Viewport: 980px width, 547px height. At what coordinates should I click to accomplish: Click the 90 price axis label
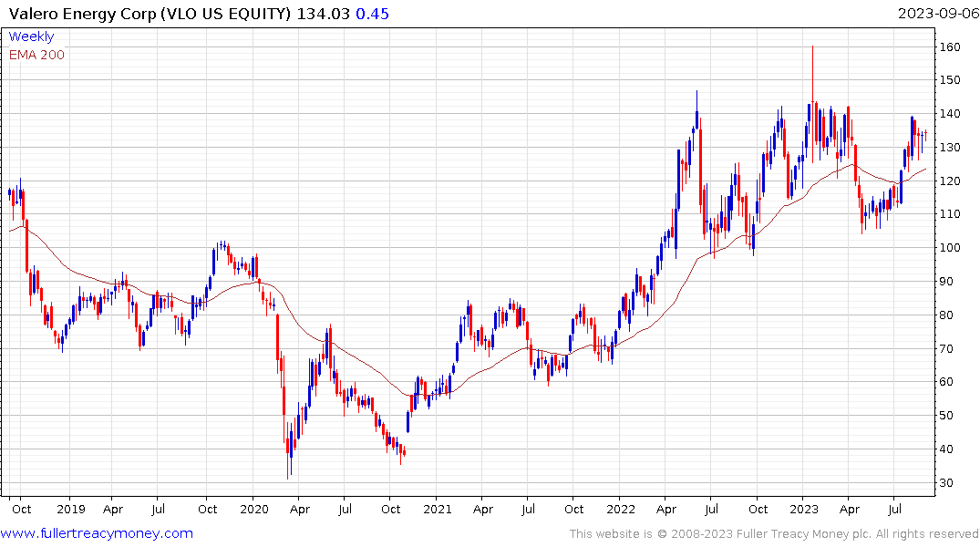pos(946,282)
